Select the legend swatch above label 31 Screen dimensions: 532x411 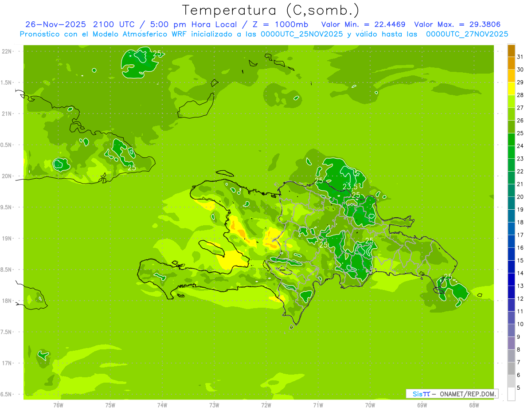pyautogui.click(x=511, y=51)
